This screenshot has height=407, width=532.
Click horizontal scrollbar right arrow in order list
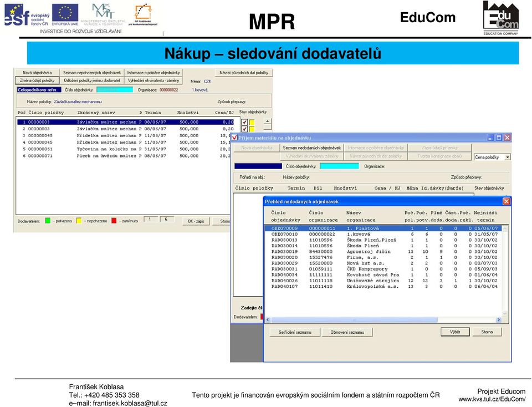point(498,320)
